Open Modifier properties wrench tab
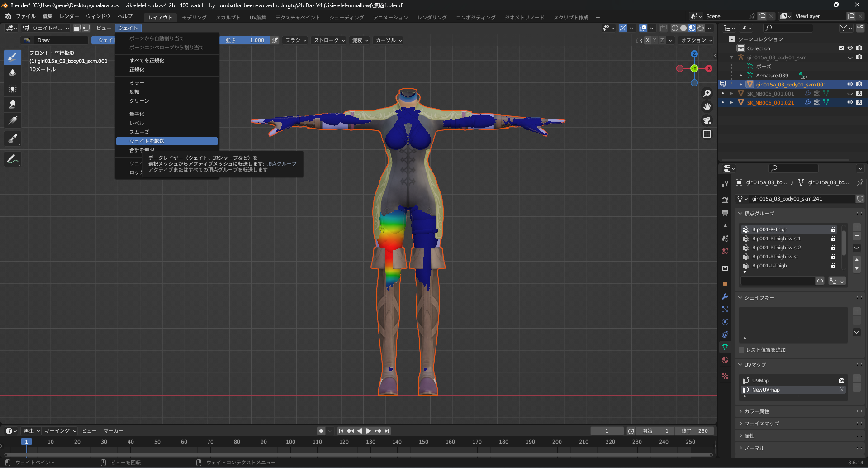Screen dimensions: 868x468 (x=725, y=296)
